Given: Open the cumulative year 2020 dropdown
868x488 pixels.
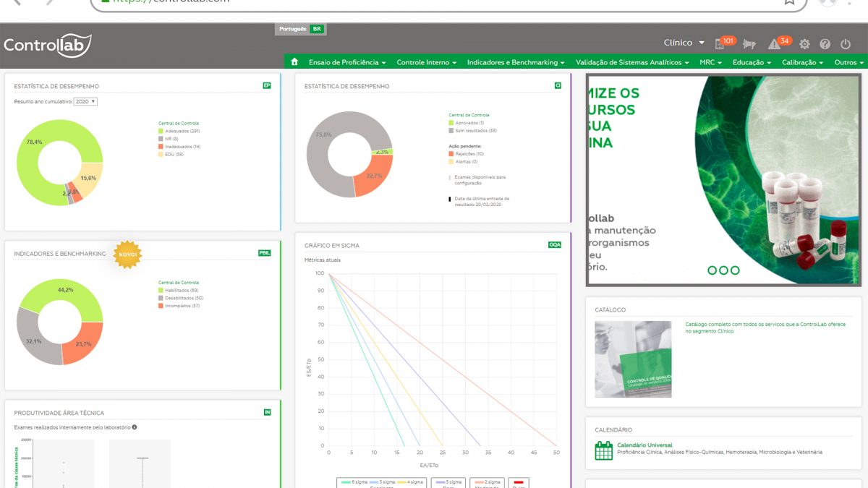Looking at the screenshot, I should pos(85,102).
